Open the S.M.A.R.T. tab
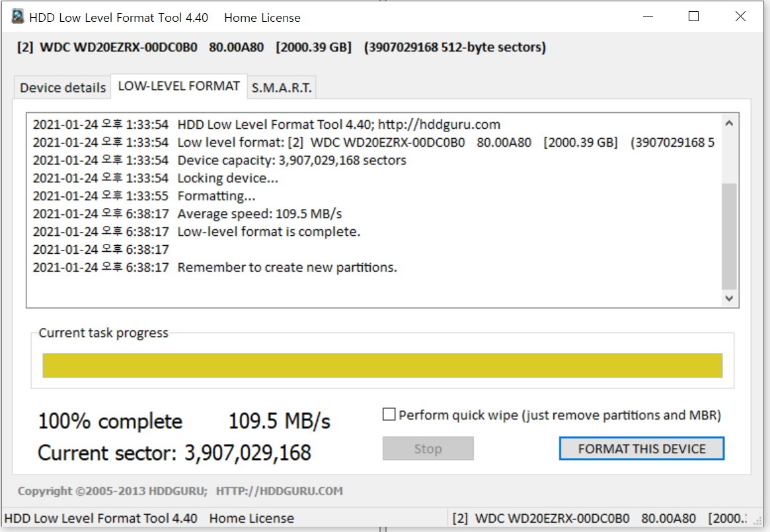Screen dimensions: 770x532 [x=282, y=87]
